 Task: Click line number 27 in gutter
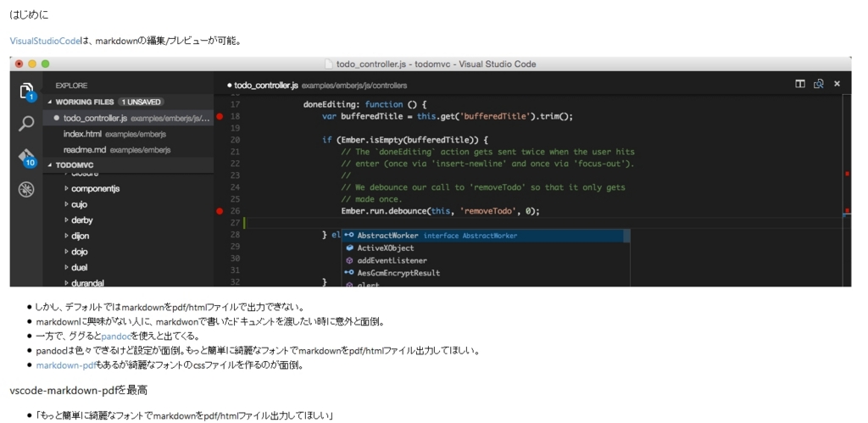236,223
